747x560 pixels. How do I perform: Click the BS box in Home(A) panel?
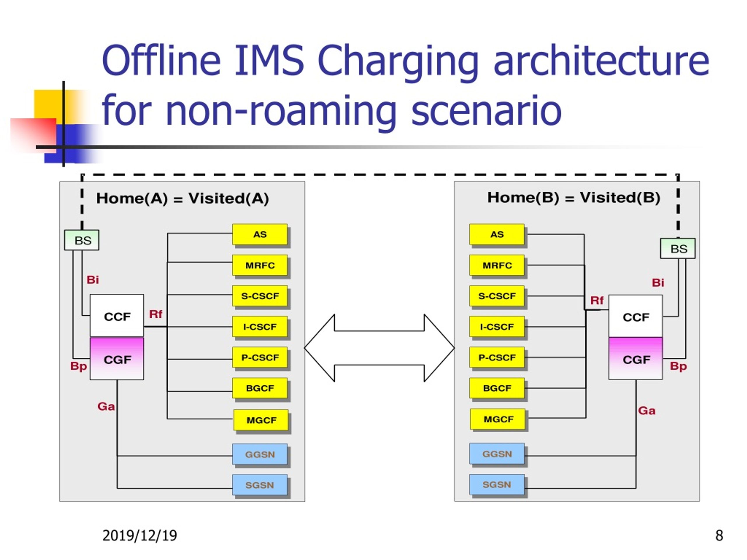(x=82, y=240)
